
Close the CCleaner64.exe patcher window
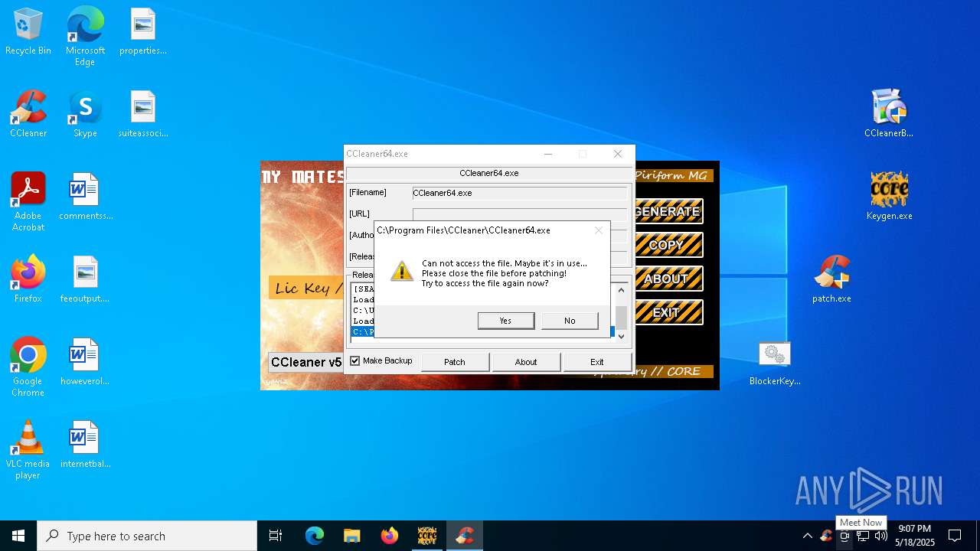coord(618,154)
